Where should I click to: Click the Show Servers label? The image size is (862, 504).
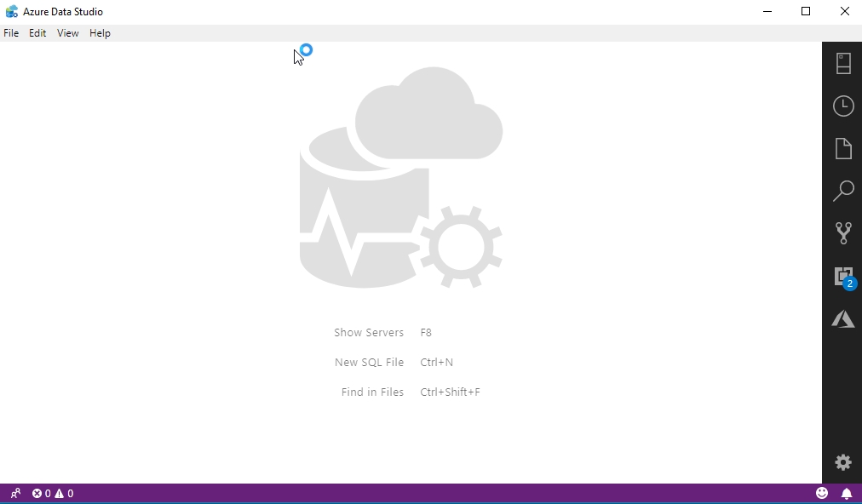pos(369,333)
